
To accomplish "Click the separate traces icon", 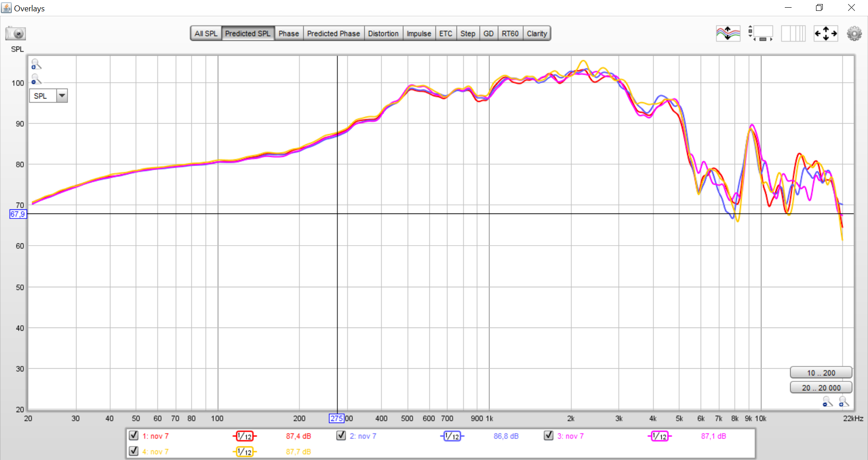I will 728,33.
